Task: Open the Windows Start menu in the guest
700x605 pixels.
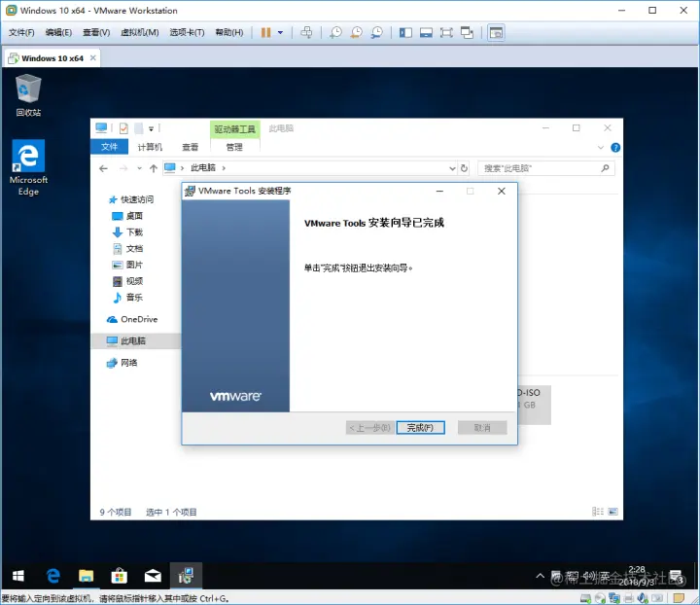Action: point(17,576)
